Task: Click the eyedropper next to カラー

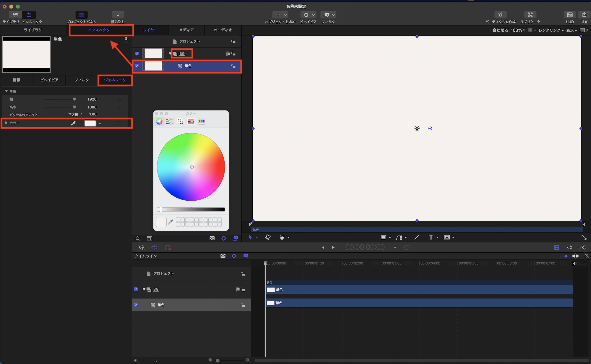Action: click(x=73, y=123)
